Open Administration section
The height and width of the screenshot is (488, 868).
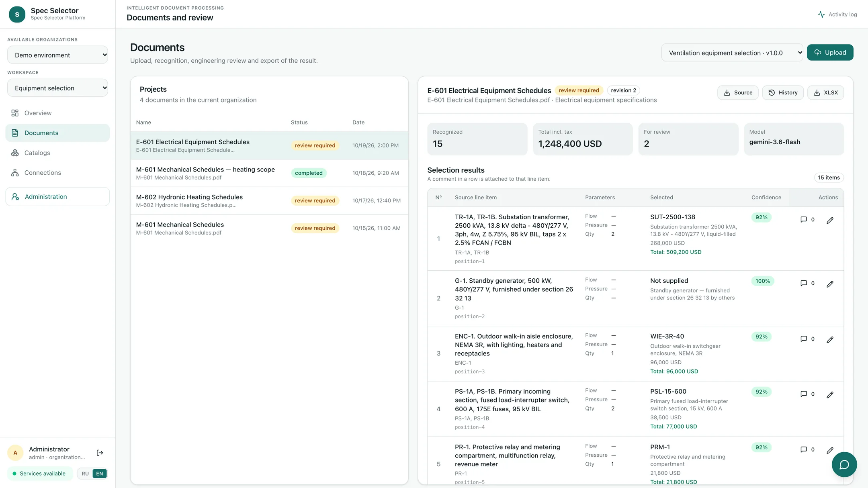(x=57, y=196)
